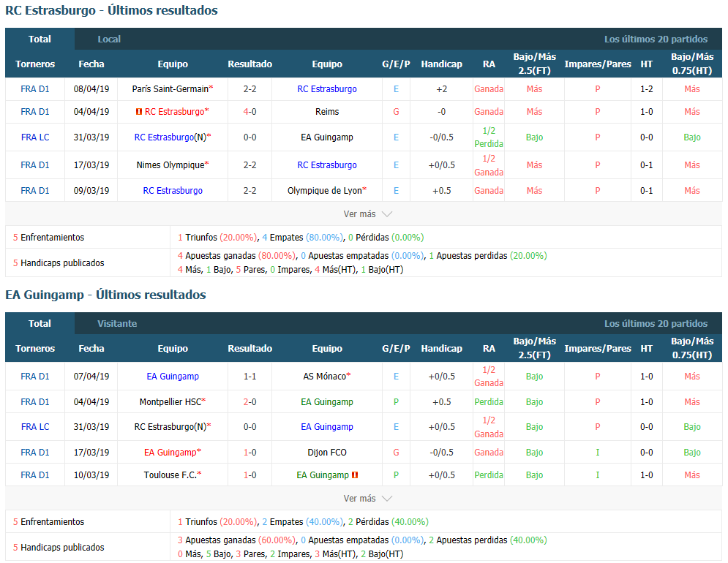728x563 pixels.
Task: Click '4 Apuestas ganadas (80.00%)' text
Action: coord(237,256)
